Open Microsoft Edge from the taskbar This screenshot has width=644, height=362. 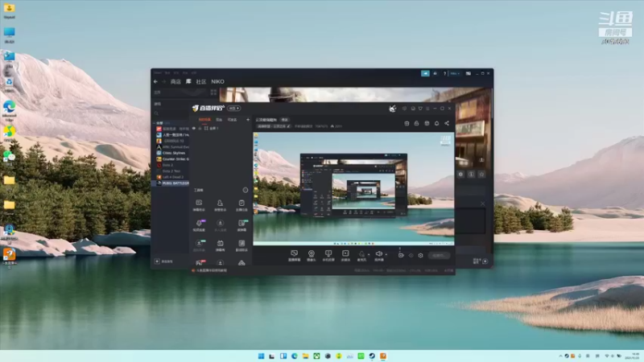coord(295,356)
